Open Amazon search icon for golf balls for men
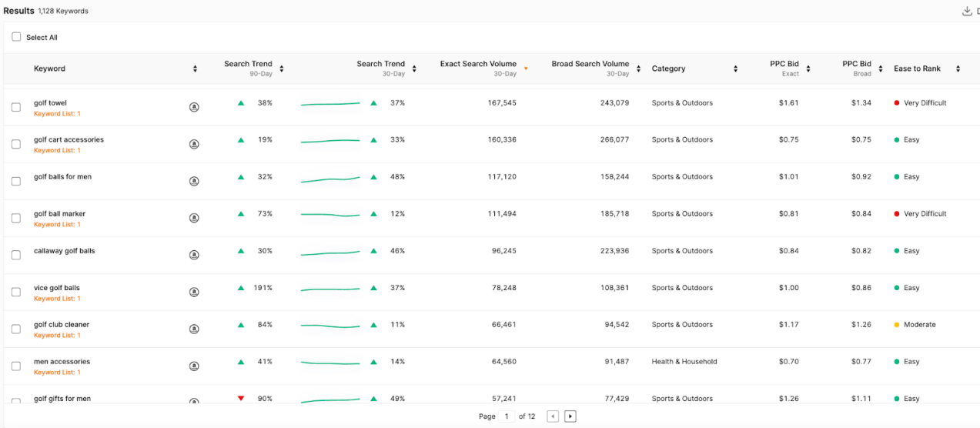Screen dimensions: 980x428 [x=194, y=181]
